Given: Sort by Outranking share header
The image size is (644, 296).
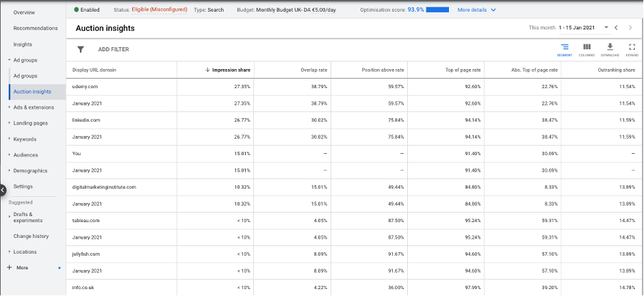Looking at the screenshot, I should click(x=617, y=70).
